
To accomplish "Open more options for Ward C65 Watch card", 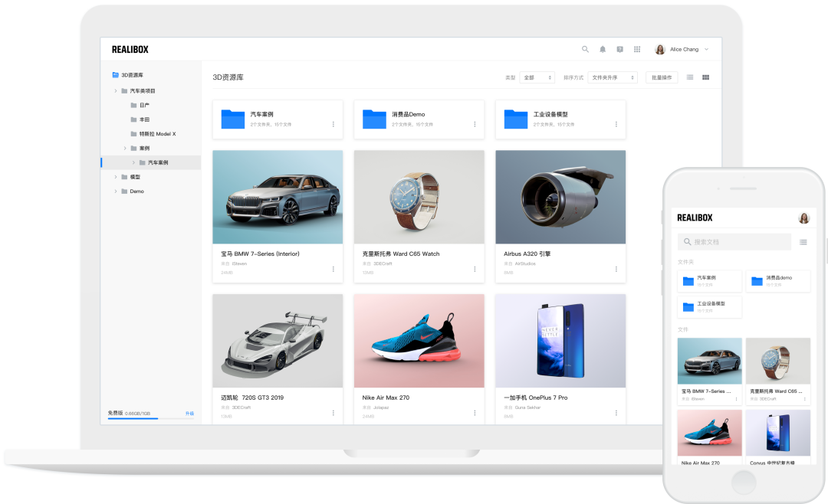I will pyautogui.click(x=475, y=269).
